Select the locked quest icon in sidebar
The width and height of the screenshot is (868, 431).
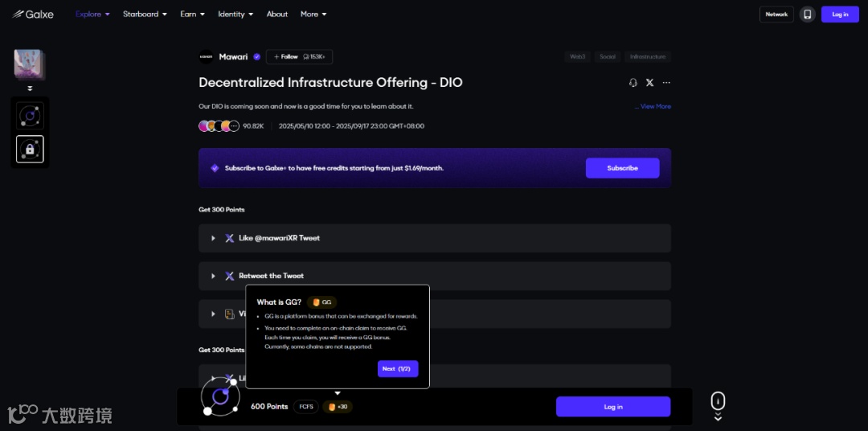pos(30,149)
